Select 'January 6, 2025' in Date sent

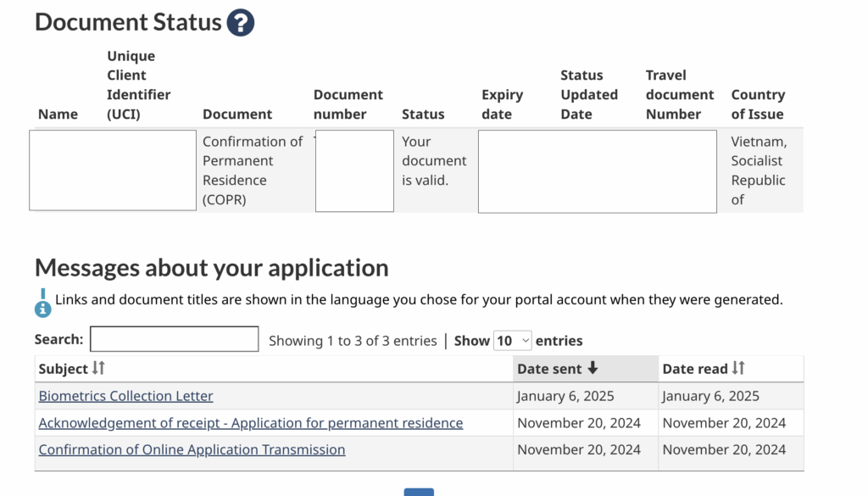[565, 396]
